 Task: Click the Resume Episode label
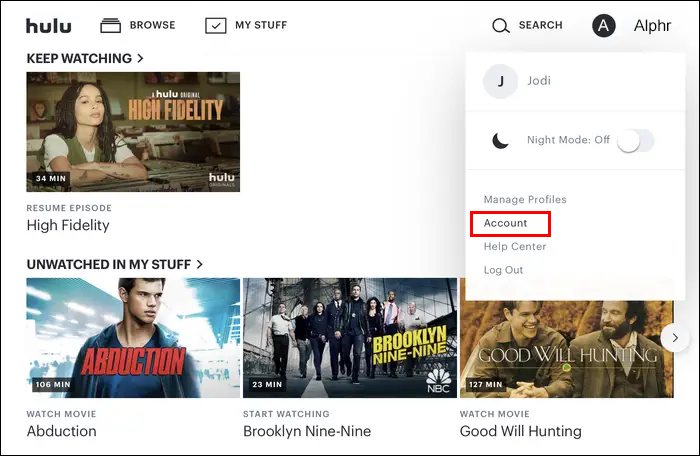(x=69, y=208)
